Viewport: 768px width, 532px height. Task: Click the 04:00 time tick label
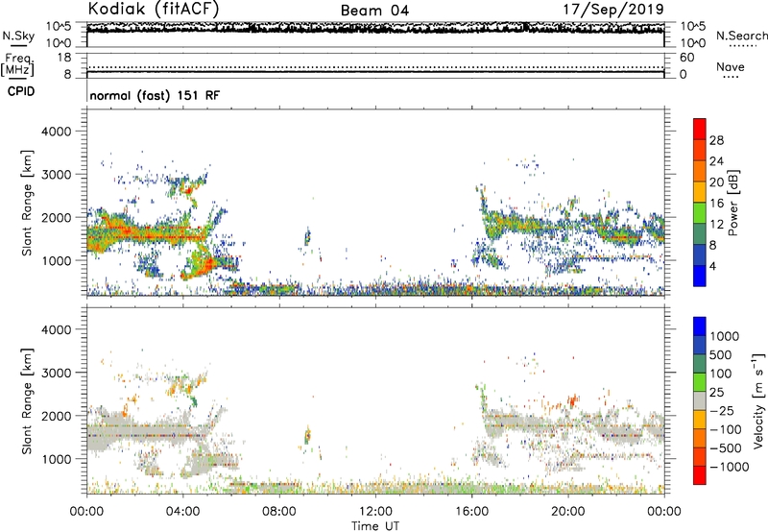(x=182, y=512)
